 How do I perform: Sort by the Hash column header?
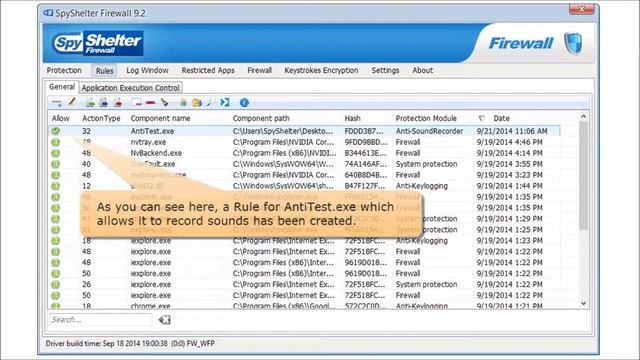[x=353, y=118]
